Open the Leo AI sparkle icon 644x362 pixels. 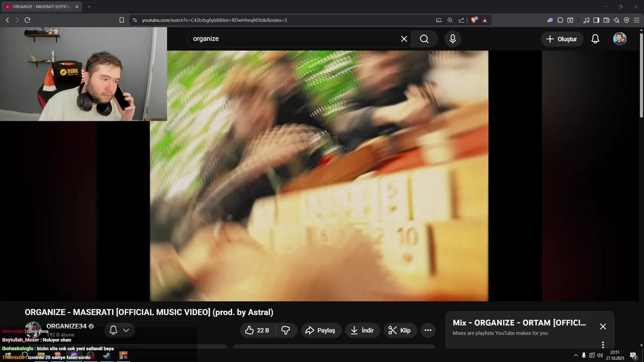coord(616,20)
